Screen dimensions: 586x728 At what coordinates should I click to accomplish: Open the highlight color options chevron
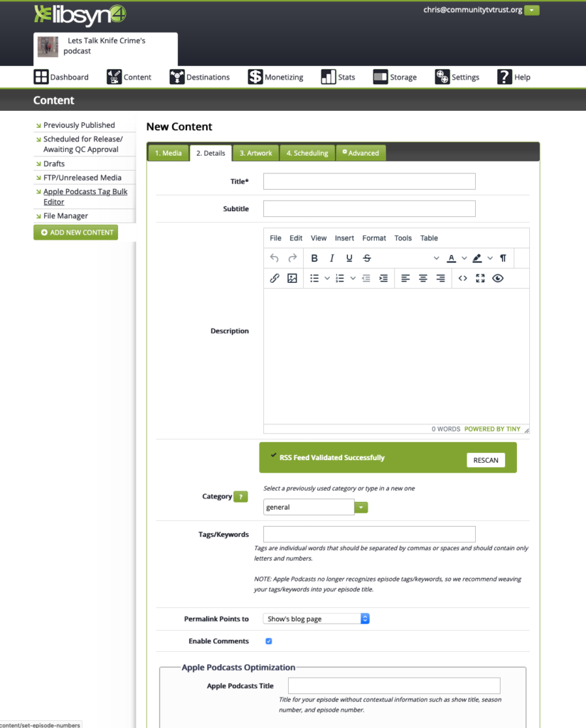(490, 258)
